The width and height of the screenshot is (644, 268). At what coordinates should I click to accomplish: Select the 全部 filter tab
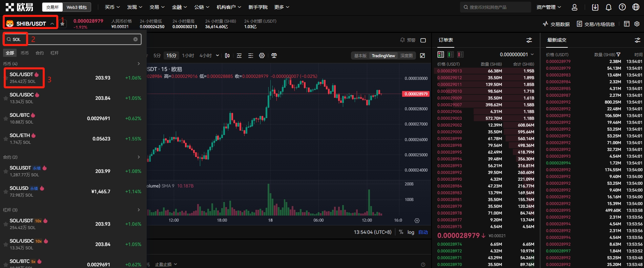pos(10,53)
